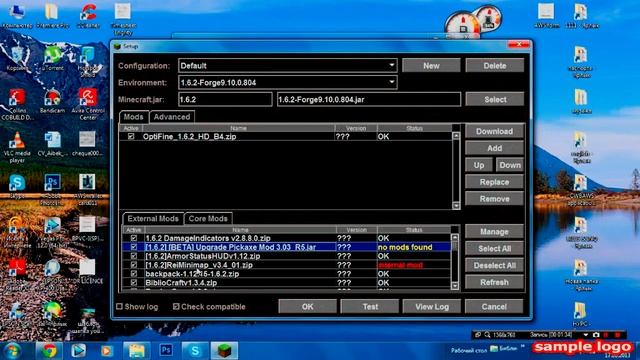Toggle Active checkbox for ReiMinimap_v3.4_01.zip
The width and height of the screenshot is (640, 360).
(x=133, y=265)
